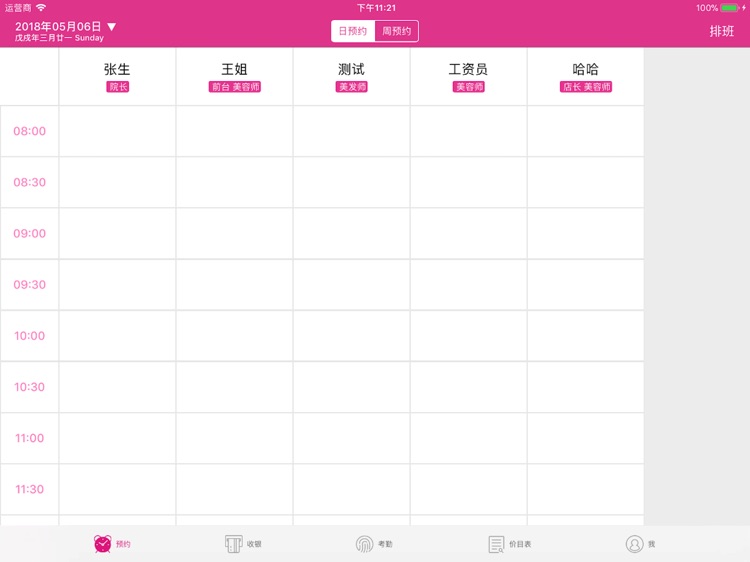Book 工资员 at the 09:30 slot
Image resolution: width=750 pixels, height=562 pixels.
click(x=469, y=285)
